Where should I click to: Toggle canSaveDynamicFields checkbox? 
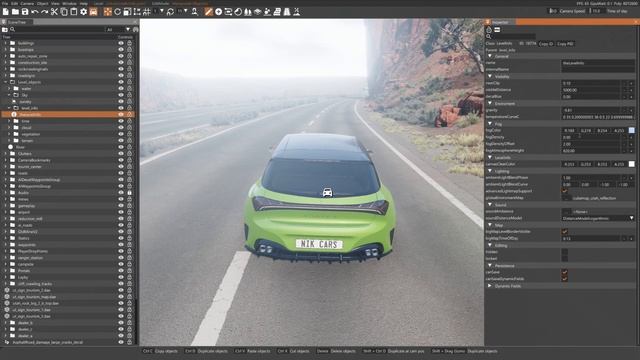point(565,278)
